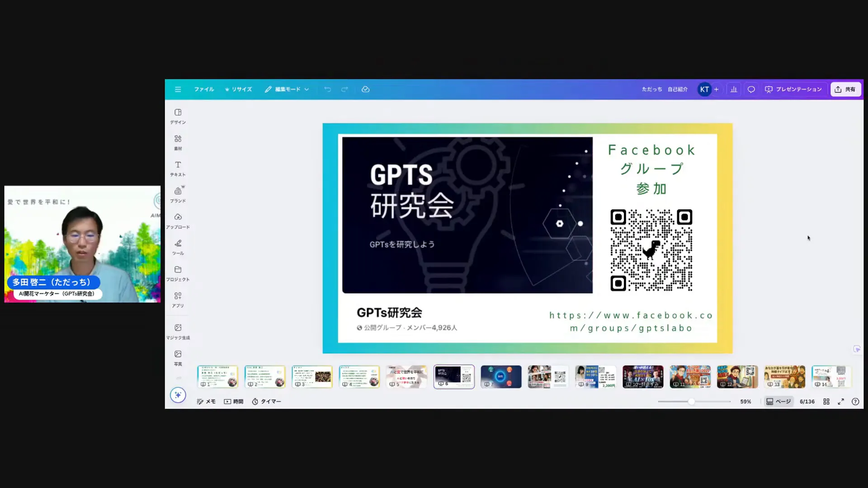
Task: Open the ツール panel
Action: pos(178,247)
